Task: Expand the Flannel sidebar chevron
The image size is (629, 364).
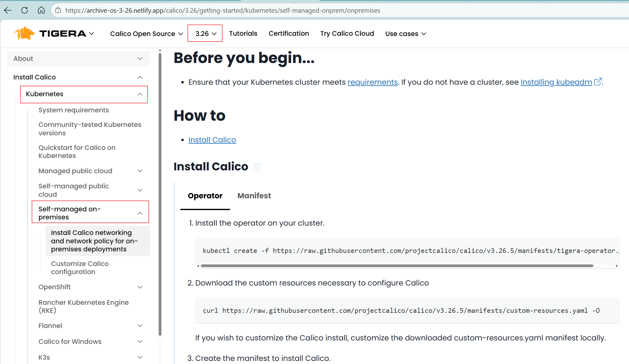Action: click(x=140, y=326)
